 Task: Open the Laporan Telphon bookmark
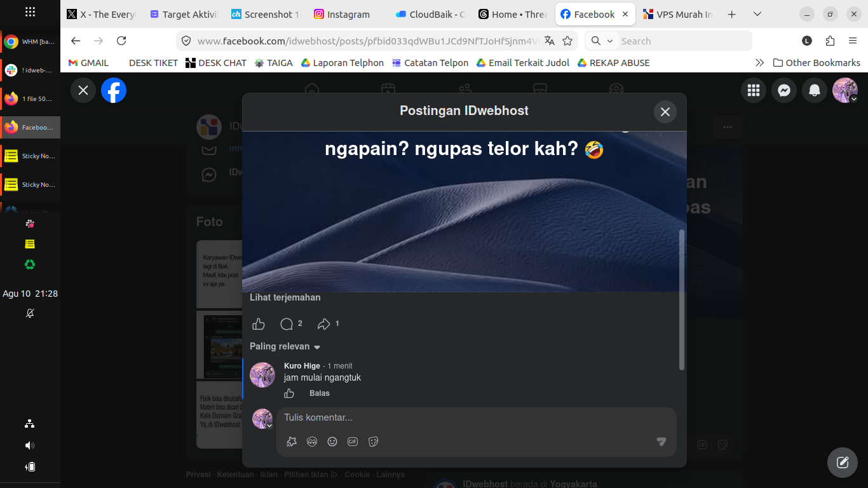click(x=342, y=63)
